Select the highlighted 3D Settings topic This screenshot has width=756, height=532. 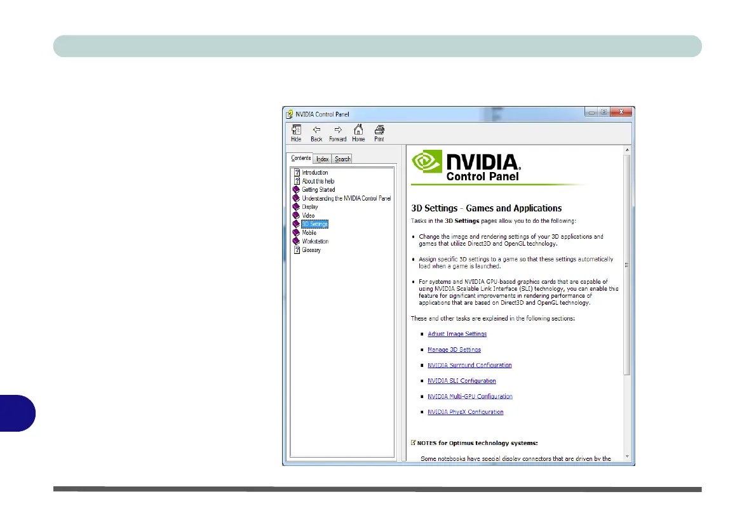(x=315, y=224)
